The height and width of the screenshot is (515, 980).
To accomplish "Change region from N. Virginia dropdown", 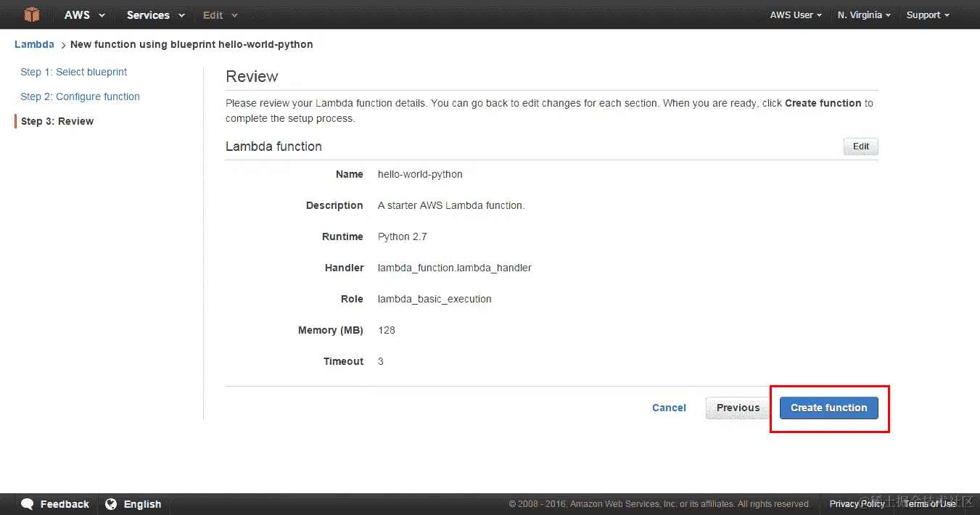I will [864, 15].
